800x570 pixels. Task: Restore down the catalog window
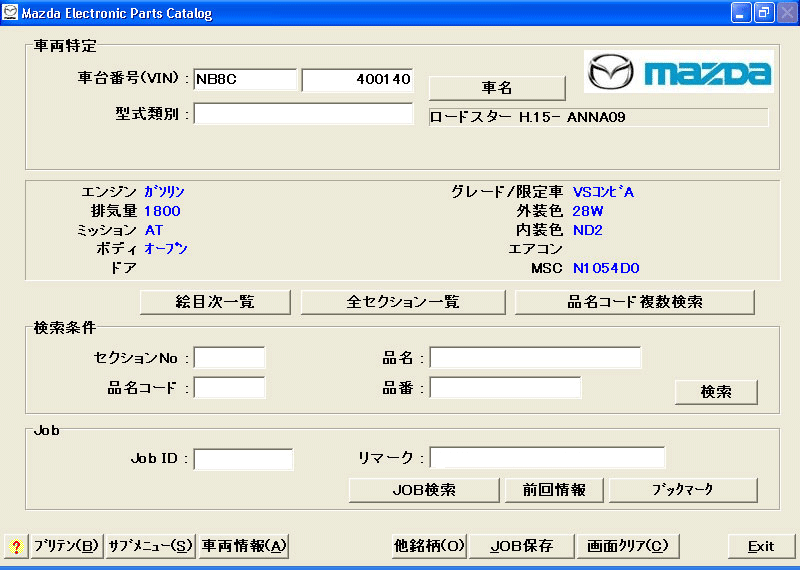[x=764, y=13]
